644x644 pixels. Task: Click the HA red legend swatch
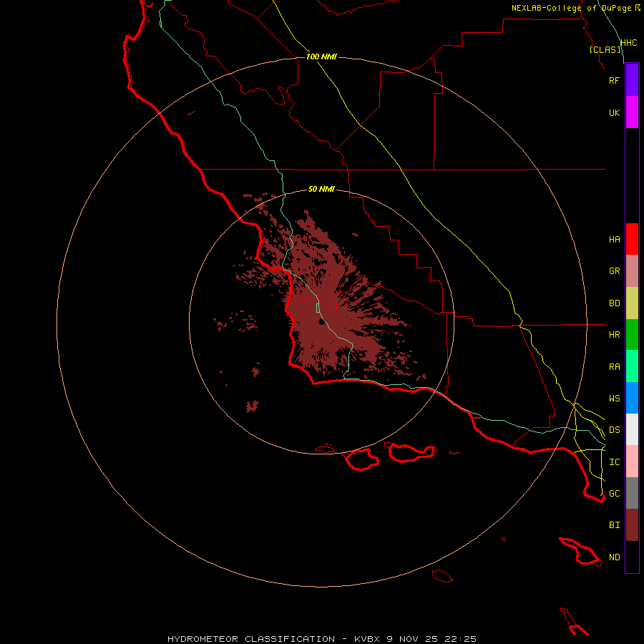click(632, 239)
